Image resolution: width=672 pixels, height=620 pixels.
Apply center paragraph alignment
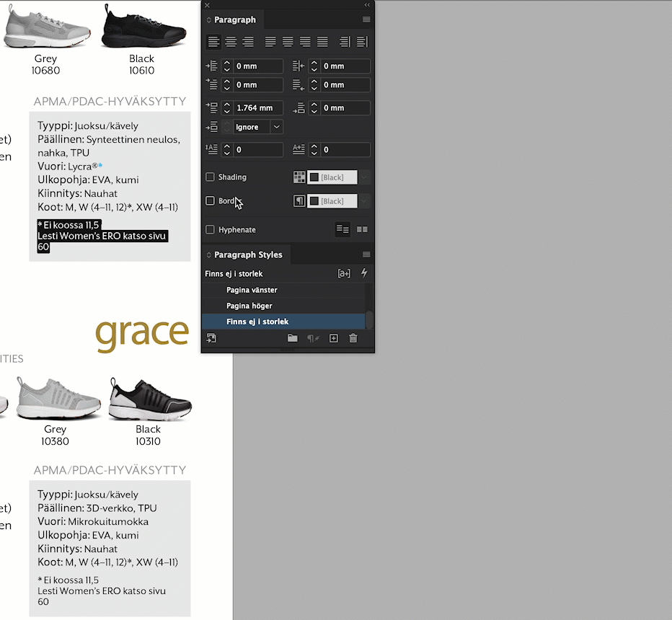pos(231,41)
